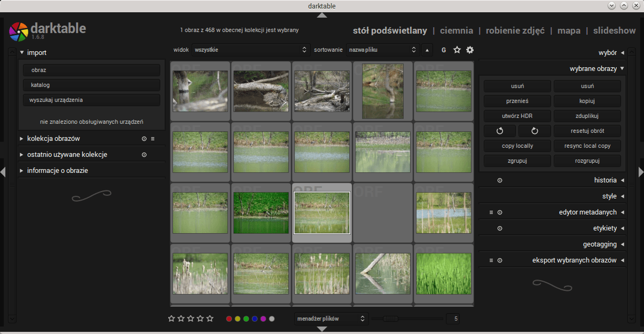Open the sortowanie dropdown

(382, 50)
